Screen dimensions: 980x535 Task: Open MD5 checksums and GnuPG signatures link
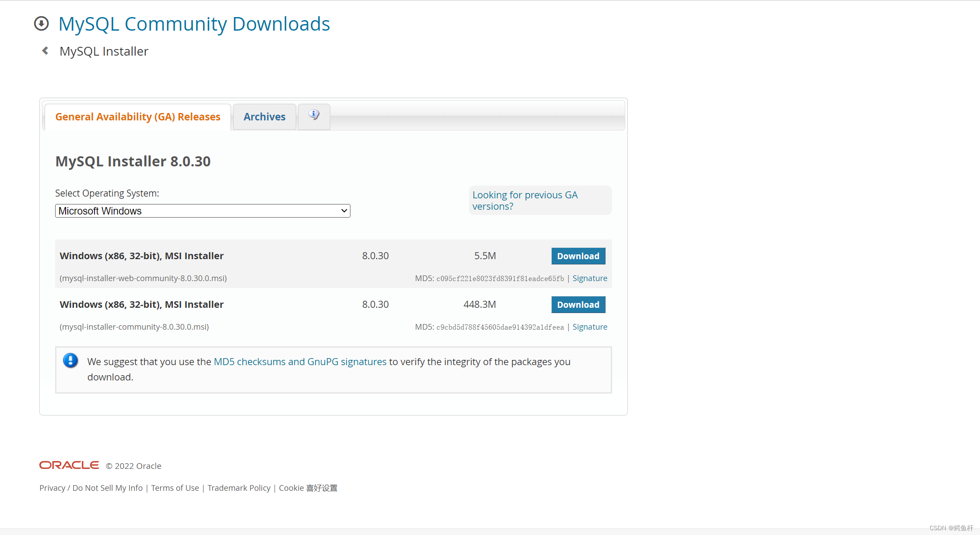(300, 362)
